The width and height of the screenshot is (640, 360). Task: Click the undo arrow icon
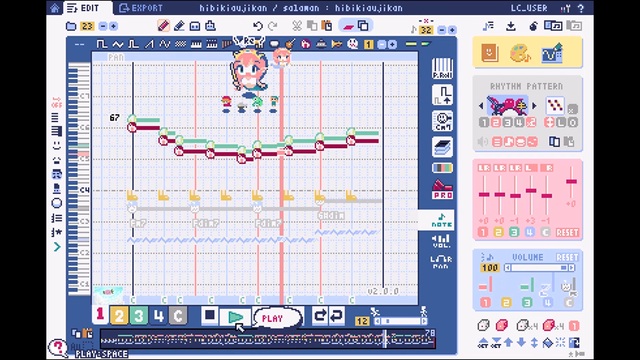click(x=258, y=26)
